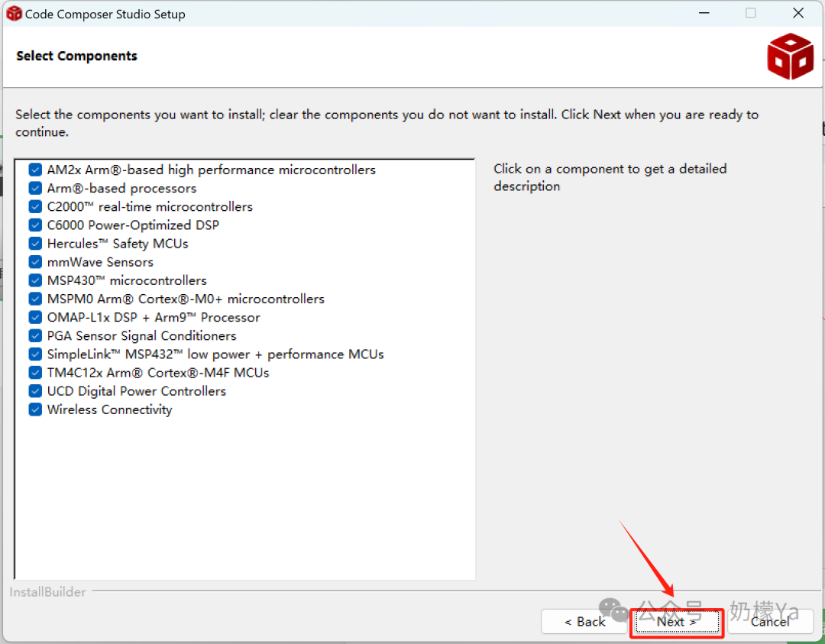This screenshot has width=825, height=644.
Task: Click the Next button to continue
Action: point(677,622)
